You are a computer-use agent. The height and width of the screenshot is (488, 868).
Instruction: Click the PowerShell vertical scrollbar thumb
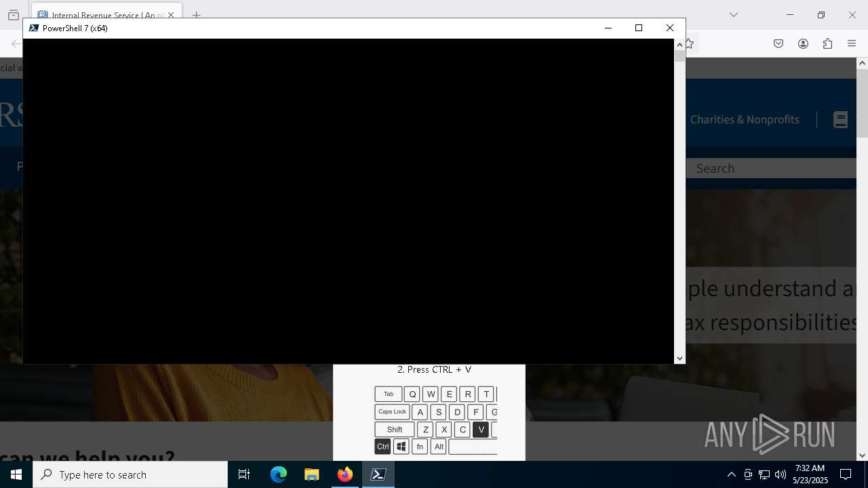tap(679, 56)
